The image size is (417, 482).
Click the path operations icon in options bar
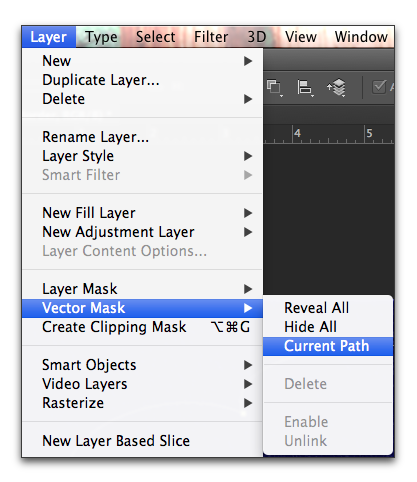tap(274, 87)
